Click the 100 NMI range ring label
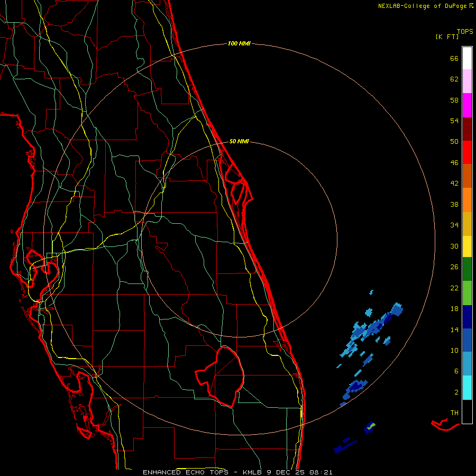Screen dimensions: 476x476 click(239, 43)
